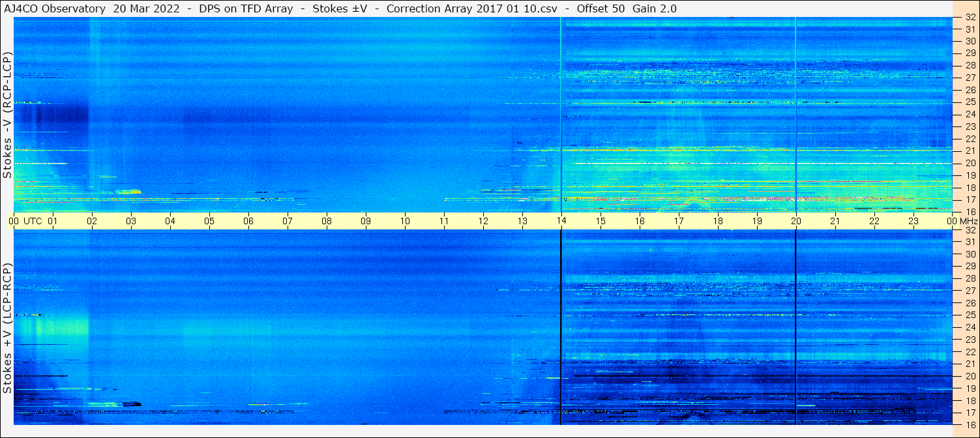Select the 21 hour label on time axis

pyautogui.click(x=835, y=221)
